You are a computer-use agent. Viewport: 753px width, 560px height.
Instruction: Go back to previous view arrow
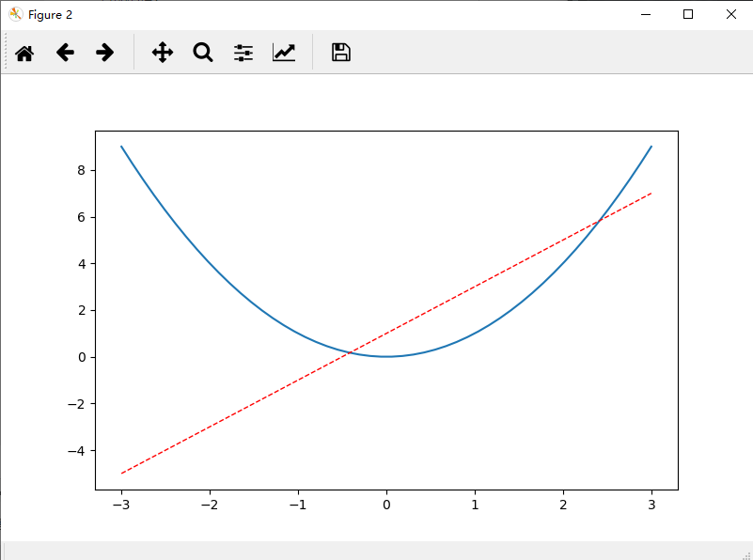[x=65, y=53]
